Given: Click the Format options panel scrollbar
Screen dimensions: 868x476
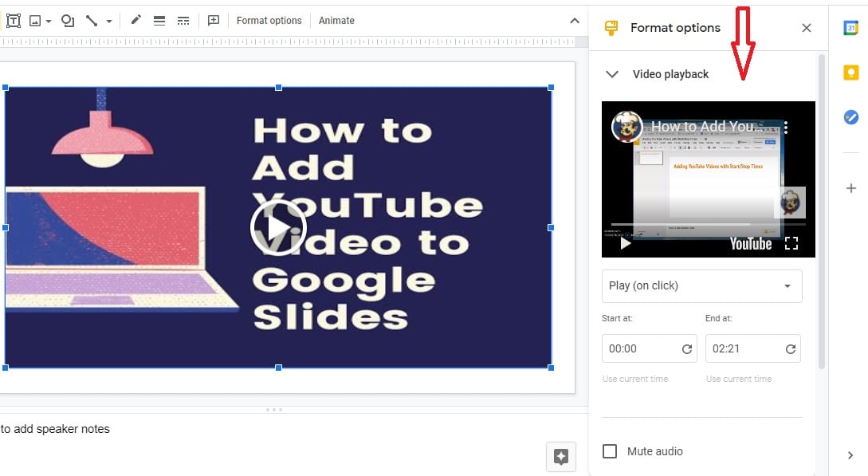Looking at the screenshot, I should [822, 211].
